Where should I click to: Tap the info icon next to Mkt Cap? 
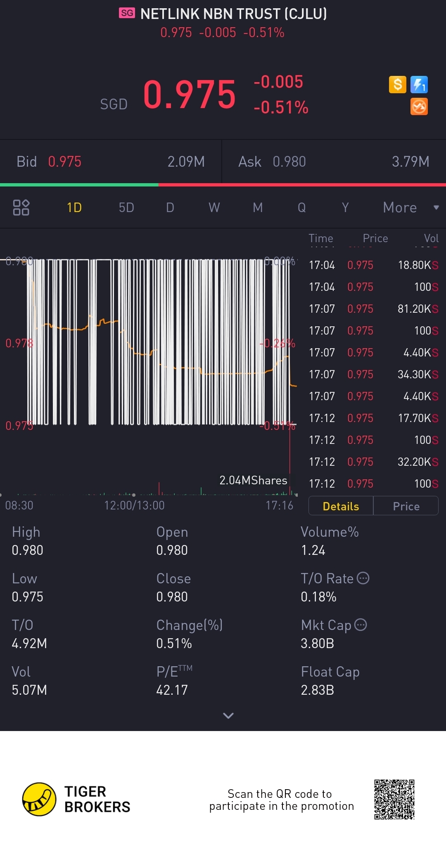pyautogui.click(x=361, y=625)
